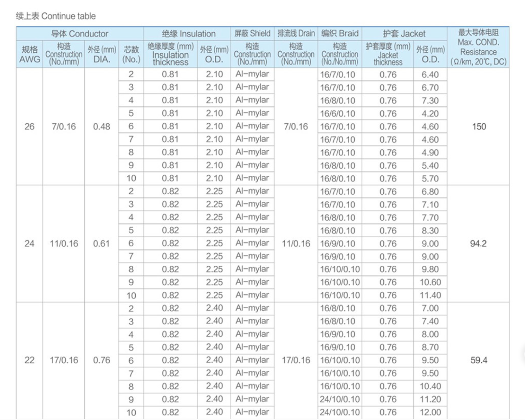Click the "排流线 Drain" header cell
The height and width of the screenshot is (420, 525).
[296, 34]
